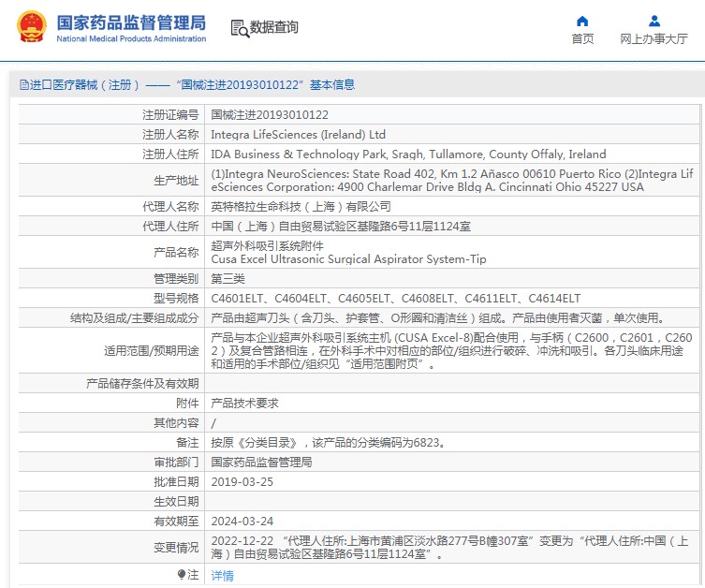Click the 备注 row label

187,443
